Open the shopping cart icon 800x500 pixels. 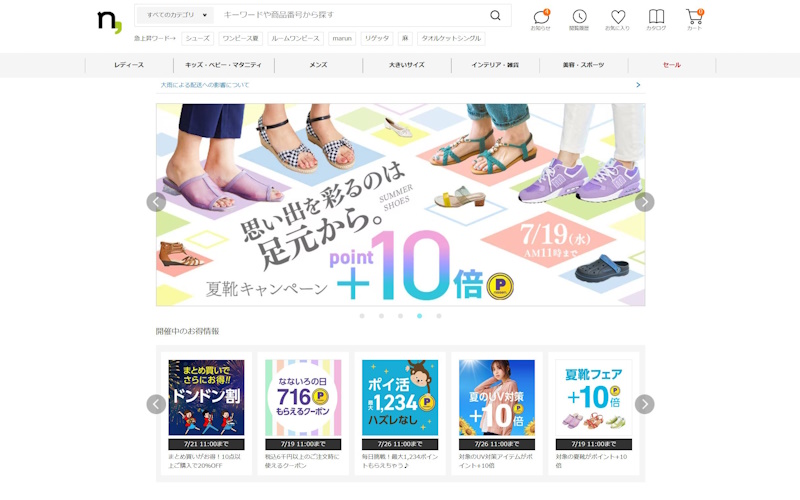pyautogui.click(x=694, y=17)
